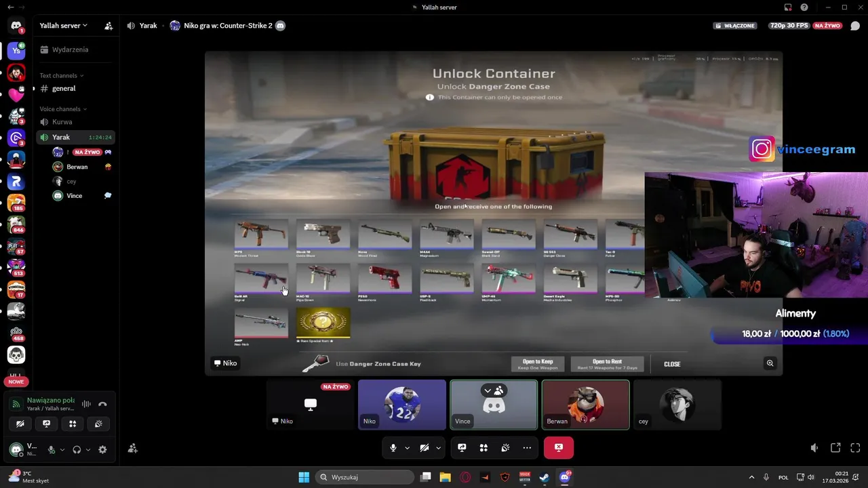Viewport: 868px width, 488px height.
Task: Open the skull server icon in sidebar
Action: point(16,354)
